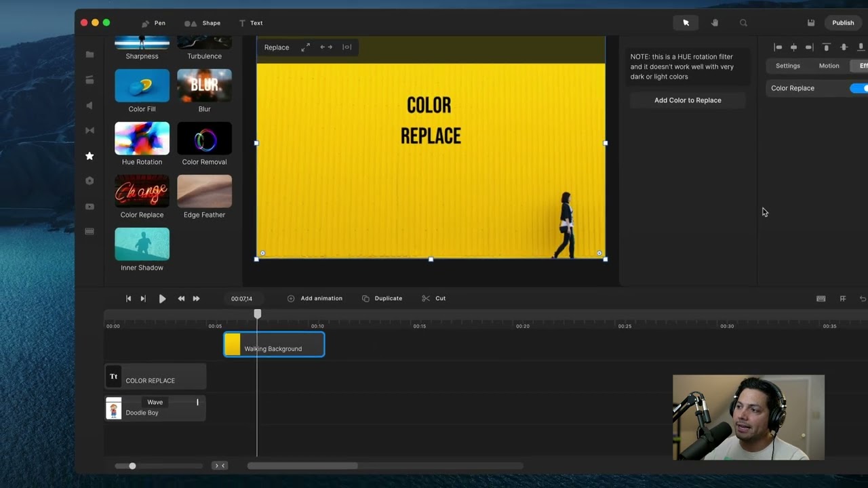Image resolution: width=868 pixels, height=488 pixels.
Task: Click the Duplicate clip icon
Action: [366, 299]
